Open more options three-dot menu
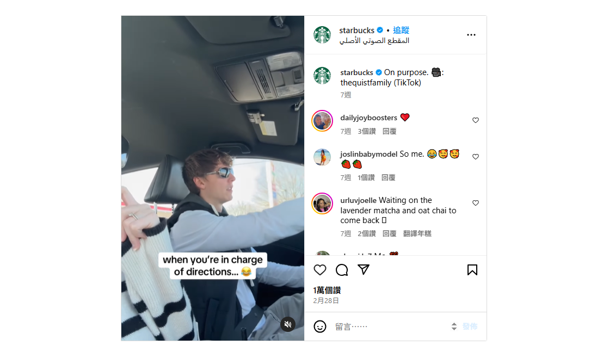Image resolution: width=609 pixels, height=364 pixels. pyautogui.click(x=471, y=35)
